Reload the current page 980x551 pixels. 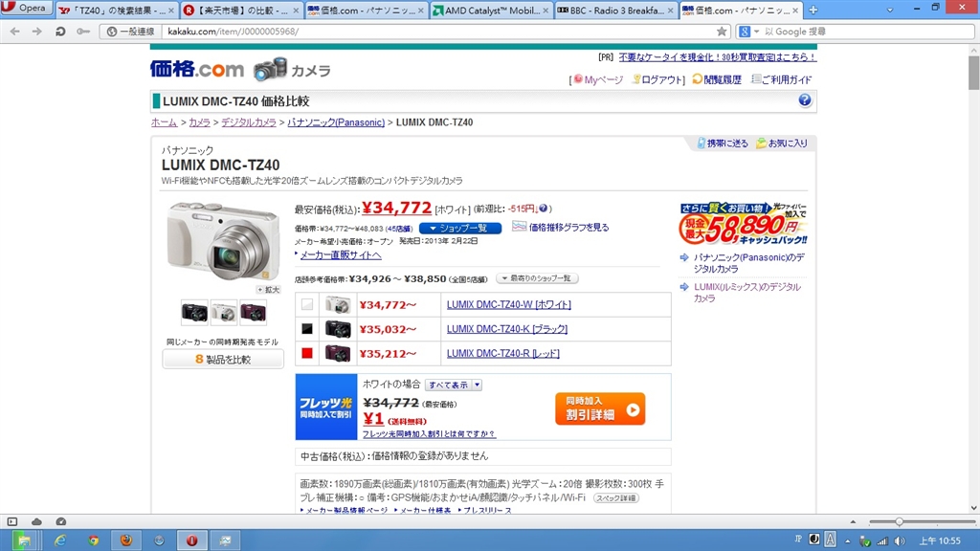pos(60,32)
